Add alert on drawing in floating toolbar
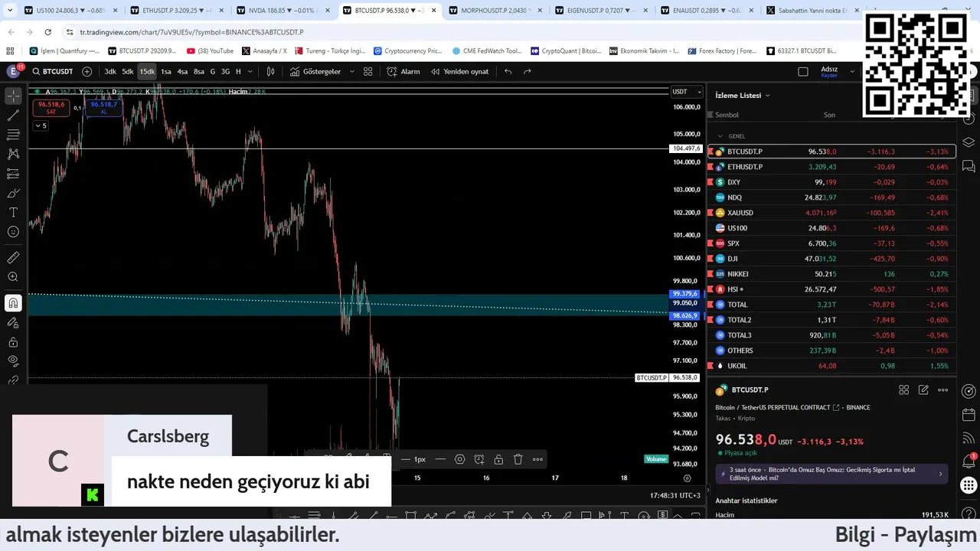The width and height of the screenshot is (980, 551). pos(479,459)
